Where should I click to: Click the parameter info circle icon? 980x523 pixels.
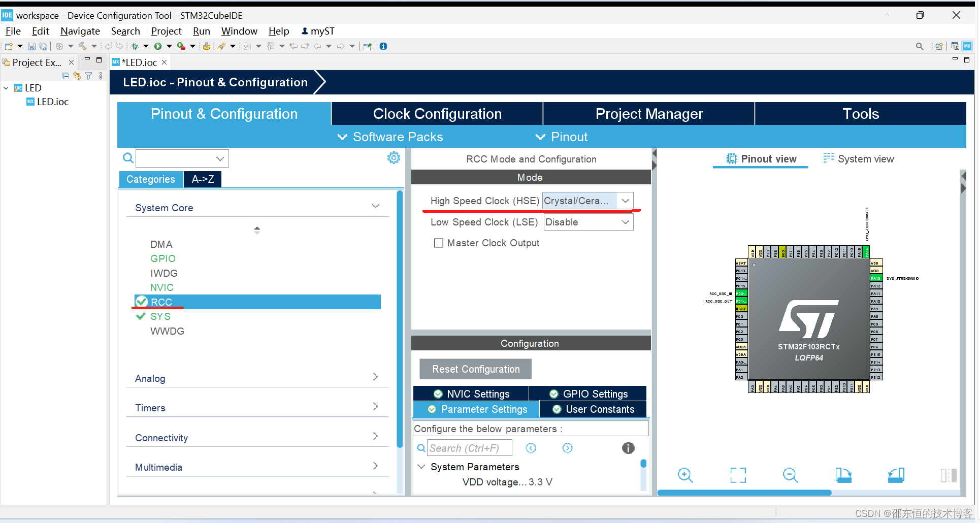[x=628, y=448]
